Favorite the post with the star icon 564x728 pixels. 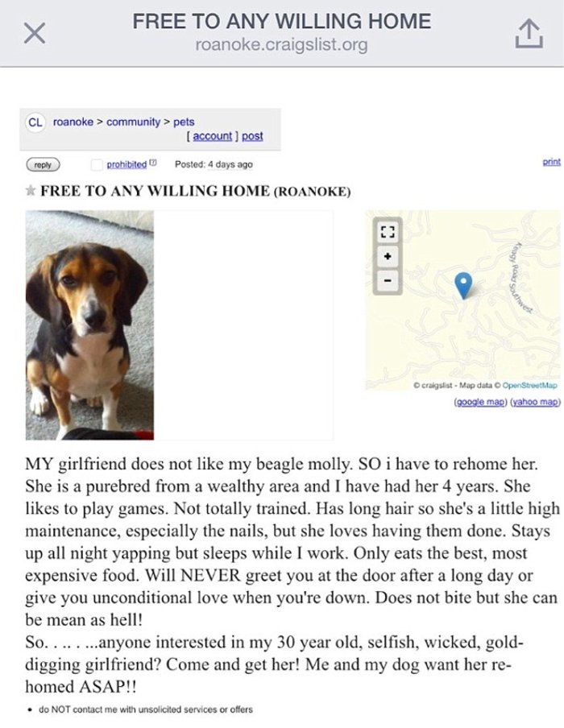(30, 191)
